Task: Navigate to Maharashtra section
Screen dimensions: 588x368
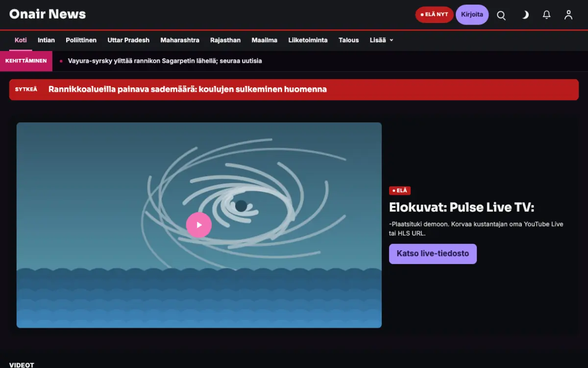Action: click(180, 40)
